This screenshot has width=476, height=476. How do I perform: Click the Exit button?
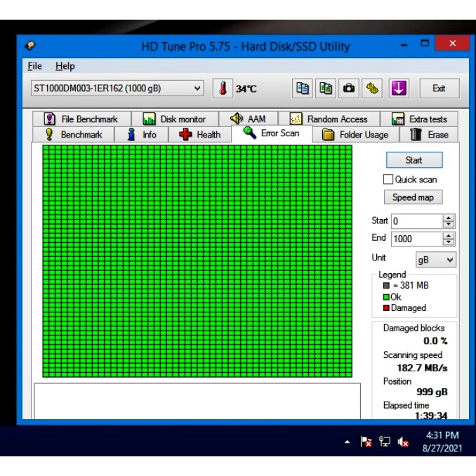click(x=439, y=88)
